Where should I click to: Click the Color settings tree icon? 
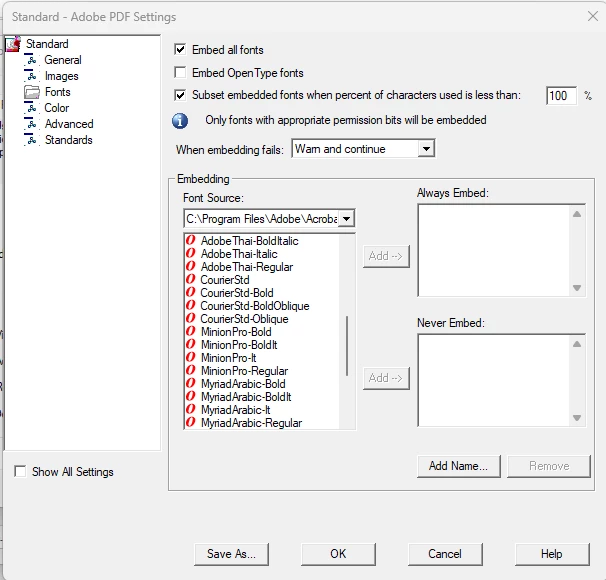click(x=32, y=108)
